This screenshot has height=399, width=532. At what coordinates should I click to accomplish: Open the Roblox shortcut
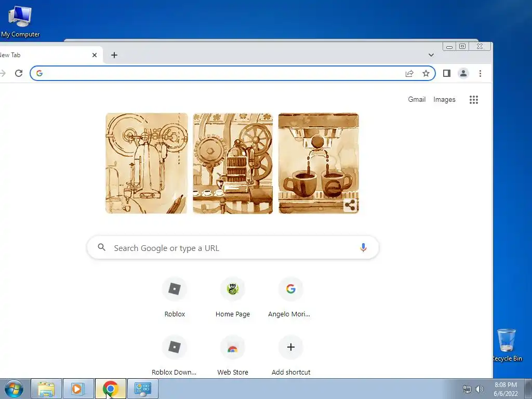click(175, 298)
